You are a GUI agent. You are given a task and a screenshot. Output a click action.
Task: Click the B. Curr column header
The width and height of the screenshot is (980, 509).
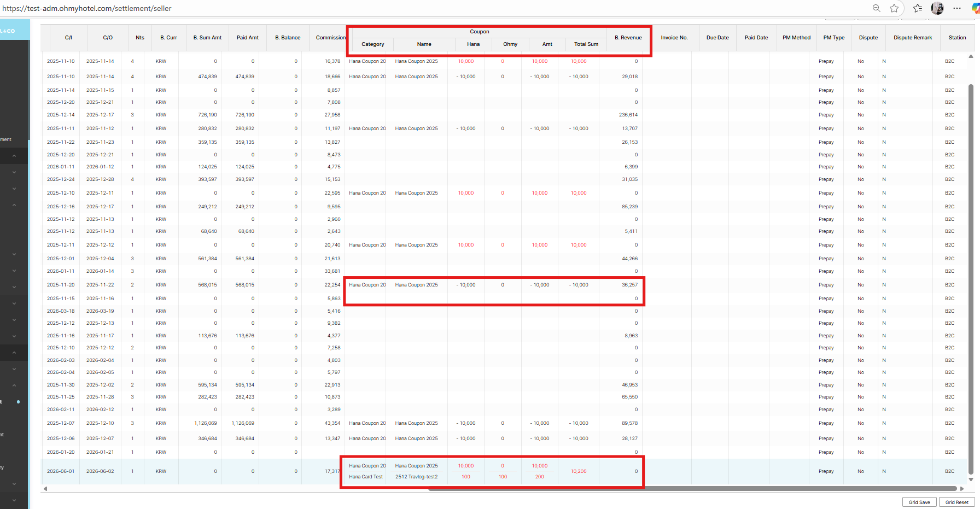click(x=168, y=38)
